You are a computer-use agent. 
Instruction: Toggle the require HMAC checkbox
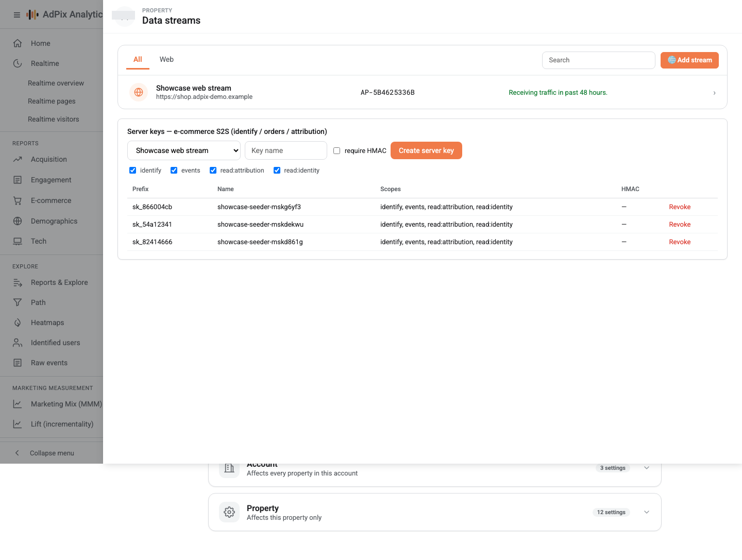pos(337,151)
